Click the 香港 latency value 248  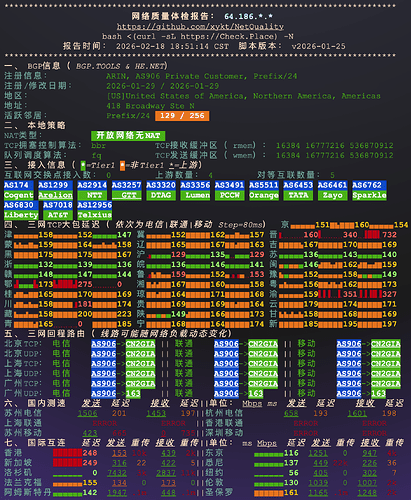coord(90,453)
